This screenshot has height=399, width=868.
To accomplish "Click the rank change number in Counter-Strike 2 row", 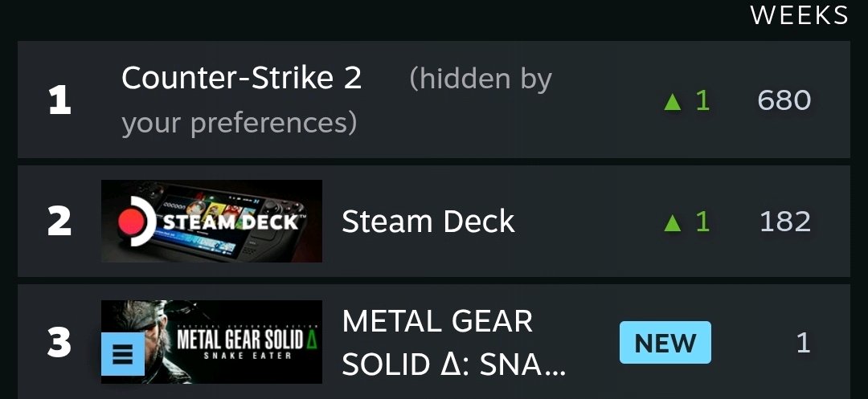I will [x=702, y=101].
